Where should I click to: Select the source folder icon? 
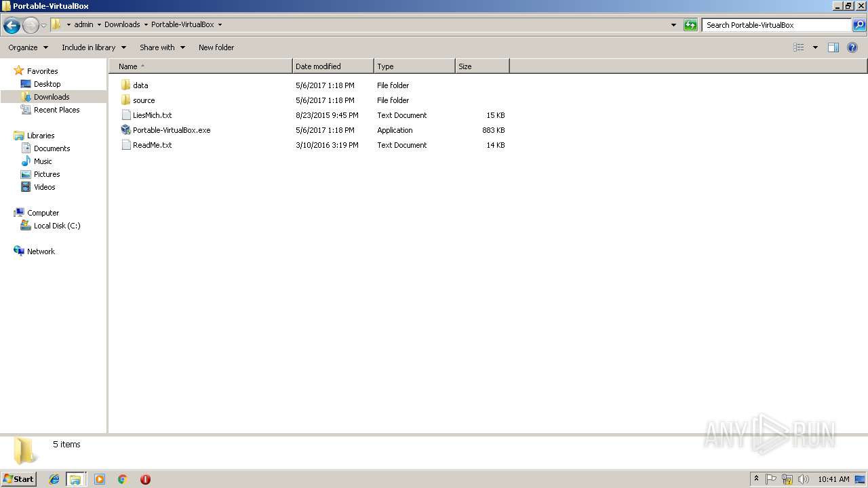pyautogui.click(x=125, y=100)
